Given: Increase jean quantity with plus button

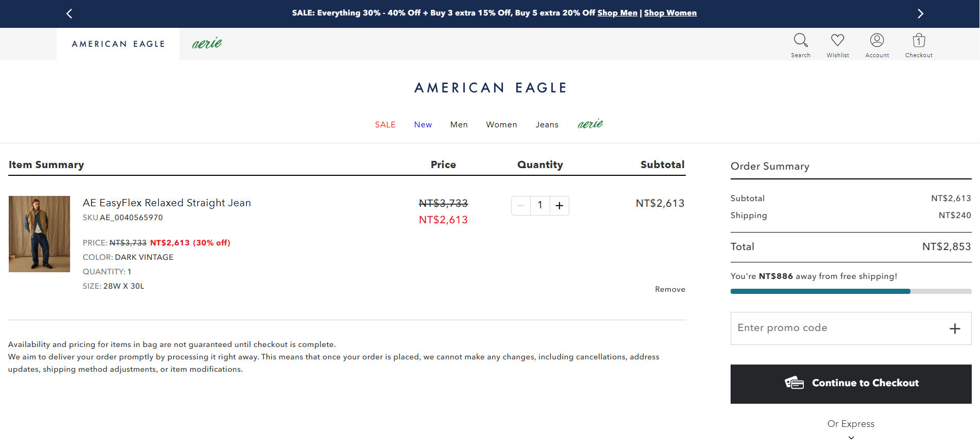Looking at the screenshot, I should coord(559,206).
